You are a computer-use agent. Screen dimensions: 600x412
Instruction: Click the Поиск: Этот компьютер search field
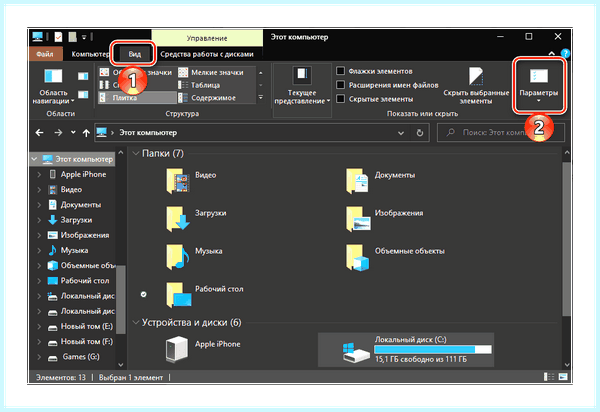[x=501, y=133]
